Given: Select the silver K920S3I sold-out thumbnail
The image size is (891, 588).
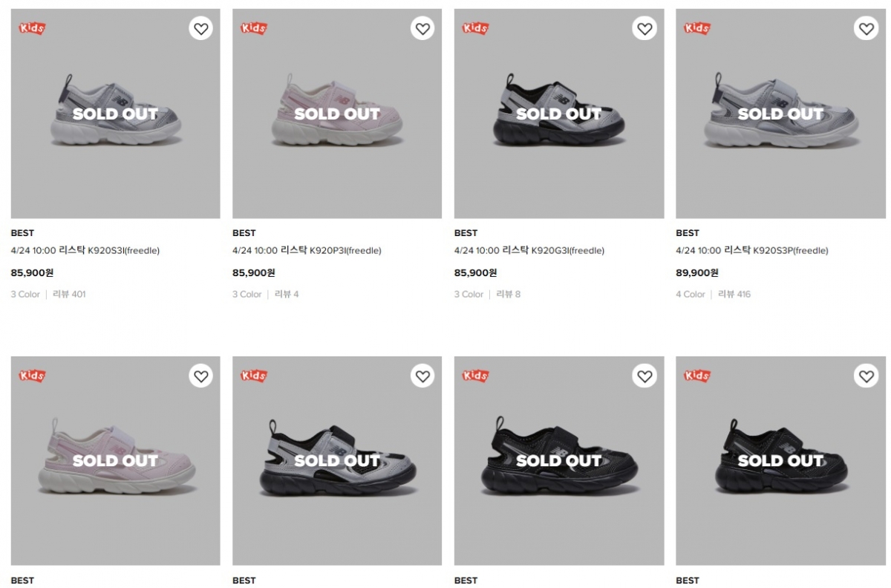Looking at the screenshot, I should [115, 114].
